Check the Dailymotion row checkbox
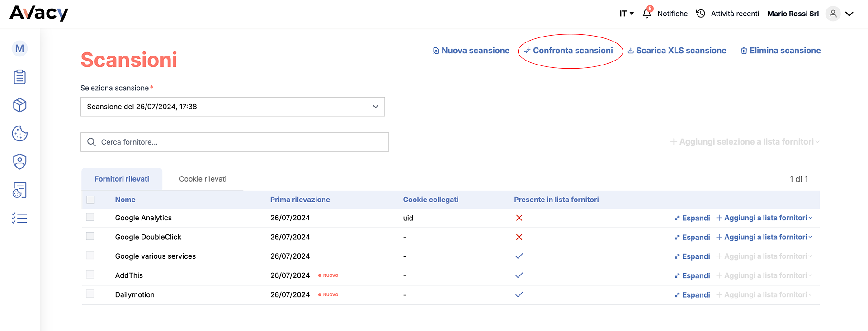The width and height of the screenshot is (868, 331). pyautogui.click(x=90, y=294)
